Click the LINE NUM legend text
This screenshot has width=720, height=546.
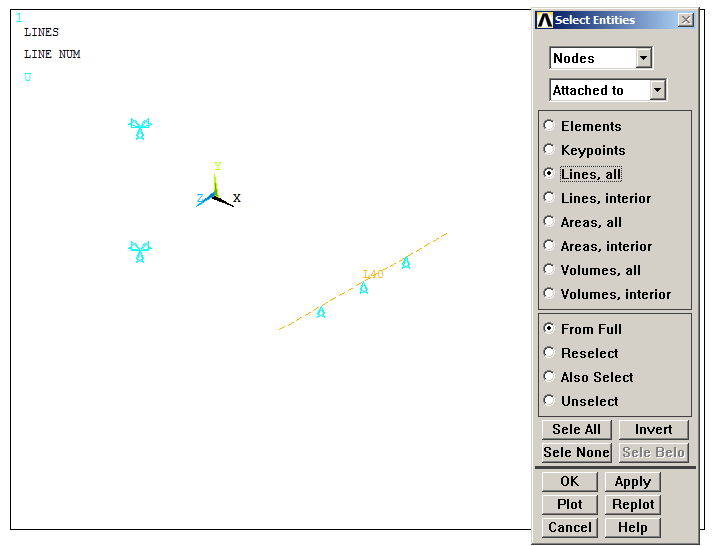click(x=52, y=54)
